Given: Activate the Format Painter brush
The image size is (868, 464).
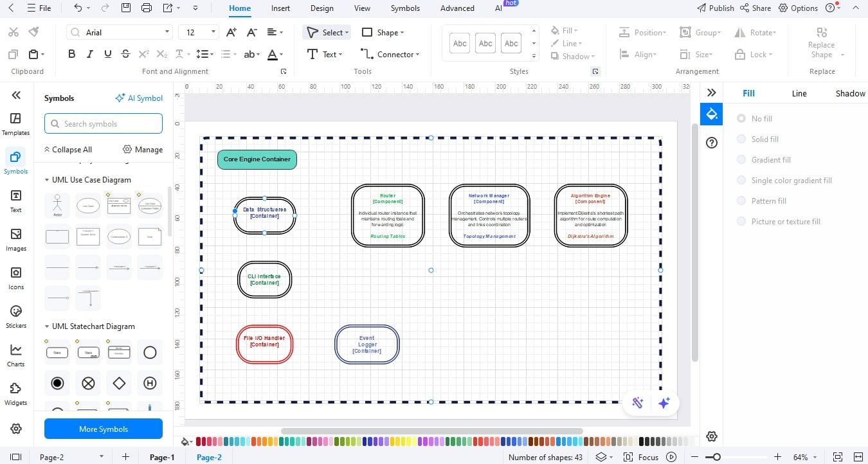Looking at the screenshot, I should tap(33, 32).
